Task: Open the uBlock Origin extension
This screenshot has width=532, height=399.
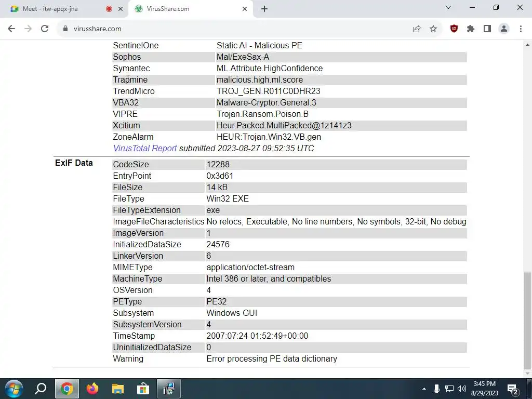Action: click(454, 29)
